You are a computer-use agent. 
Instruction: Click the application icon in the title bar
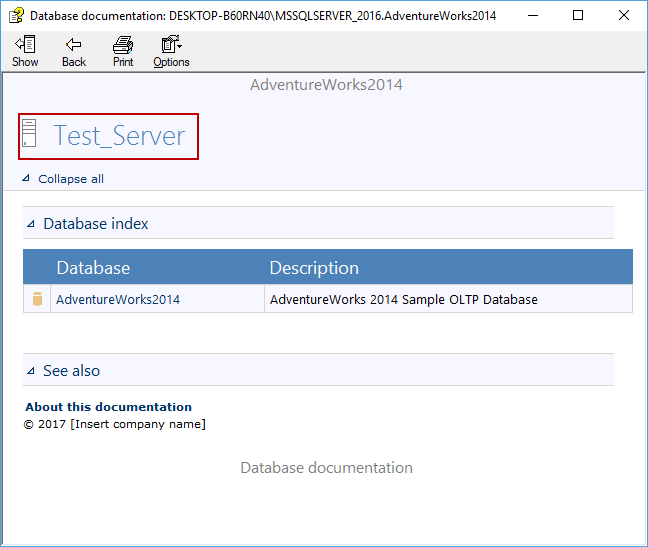coord(16,15)
